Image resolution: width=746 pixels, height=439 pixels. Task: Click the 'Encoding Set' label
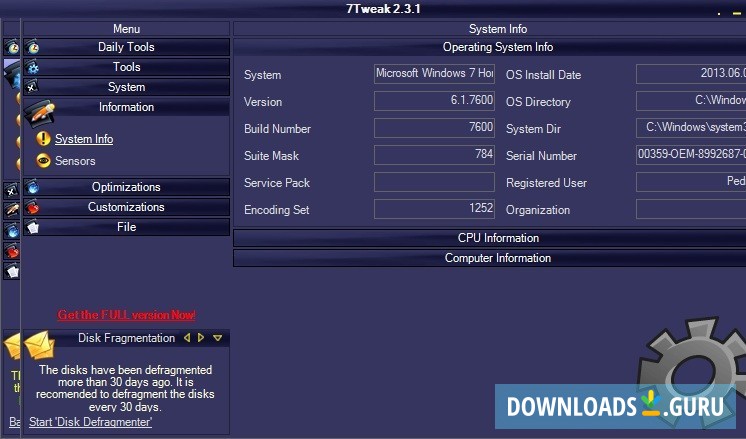(x=276, y=210)
